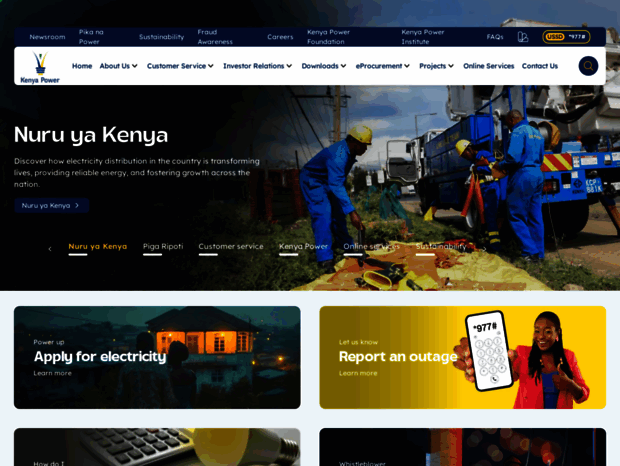Open the Projects dropdown menu
The image size is (620, 466).
[x=436, y=66]
